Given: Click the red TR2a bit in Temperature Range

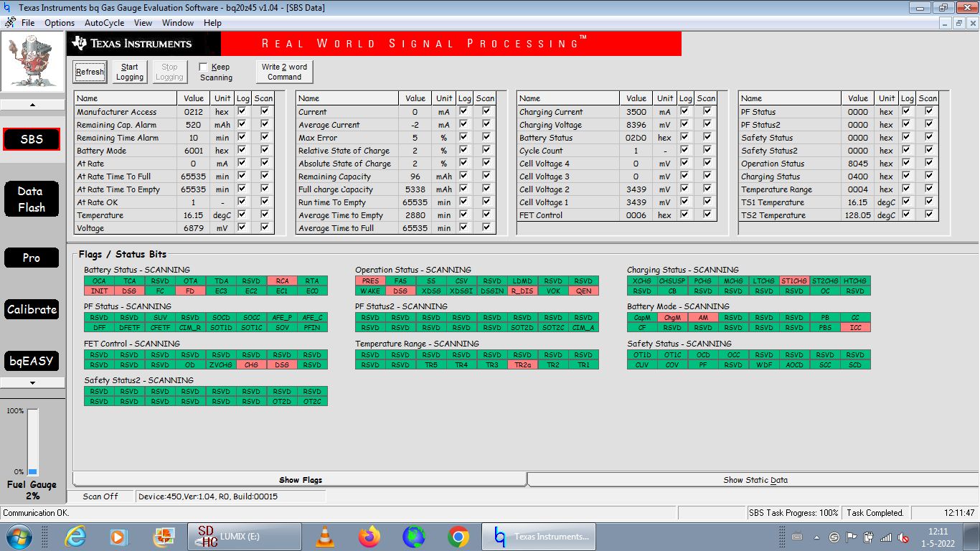Looking at the screenshot, I should pyautogui.click(x=522, y=364).
